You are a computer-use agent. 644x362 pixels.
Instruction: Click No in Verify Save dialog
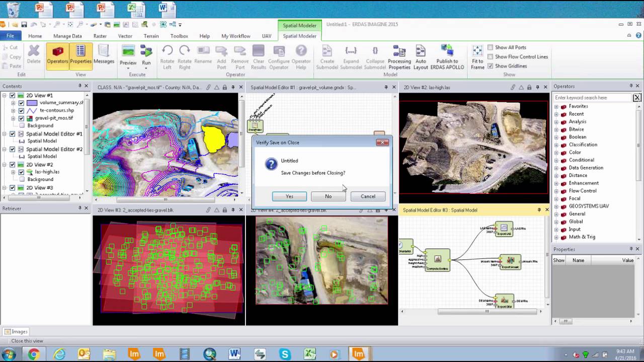pos(328,197)
